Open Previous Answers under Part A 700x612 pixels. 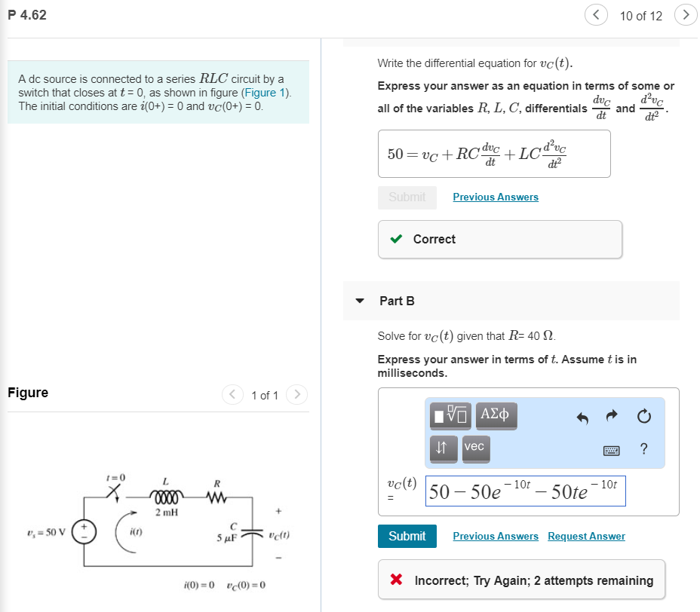495,197
